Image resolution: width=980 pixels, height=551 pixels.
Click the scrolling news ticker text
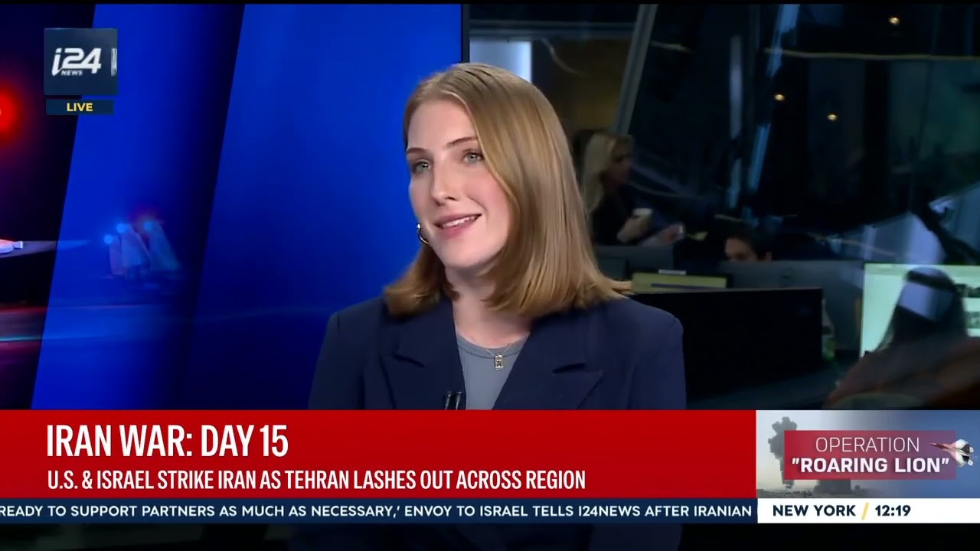tap(378, 510)
